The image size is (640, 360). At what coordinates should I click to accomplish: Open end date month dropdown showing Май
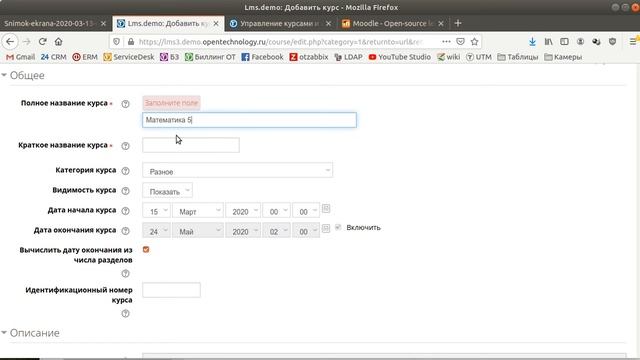pos(198,230)
